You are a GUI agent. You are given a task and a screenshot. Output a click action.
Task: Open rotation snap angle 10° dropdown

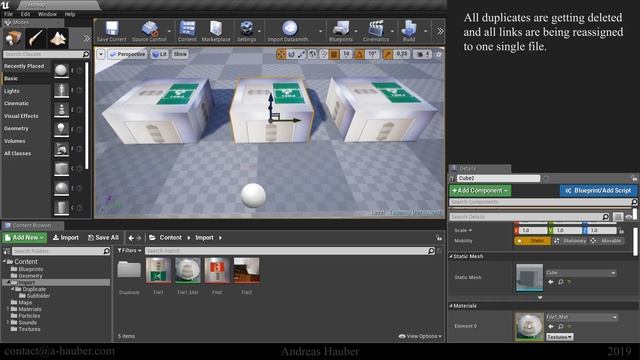tap(372, 54)
